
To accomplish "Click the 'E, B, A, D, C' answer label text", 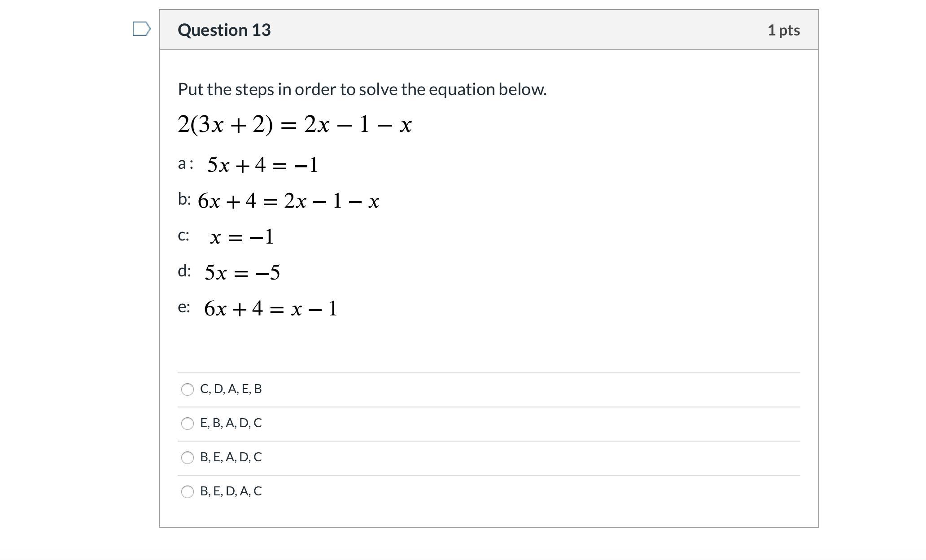I will click(231, 423).
